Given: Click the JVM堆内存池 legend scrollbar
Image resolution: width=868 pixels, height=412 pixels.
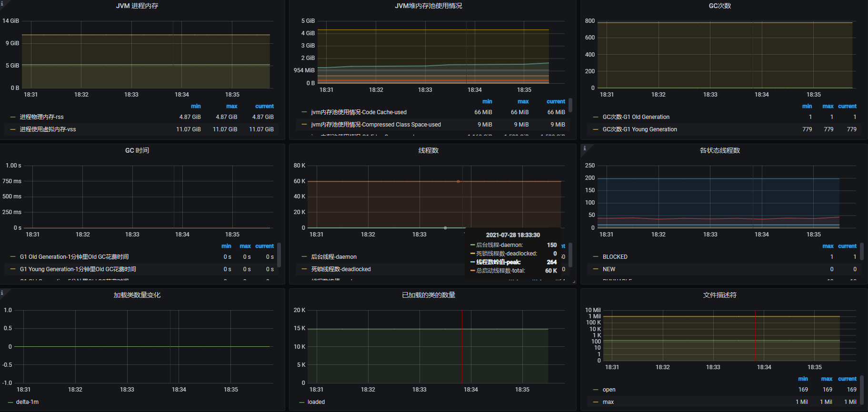Looking at the screenshot, I should pyautogui.click(x=570, y=105).
